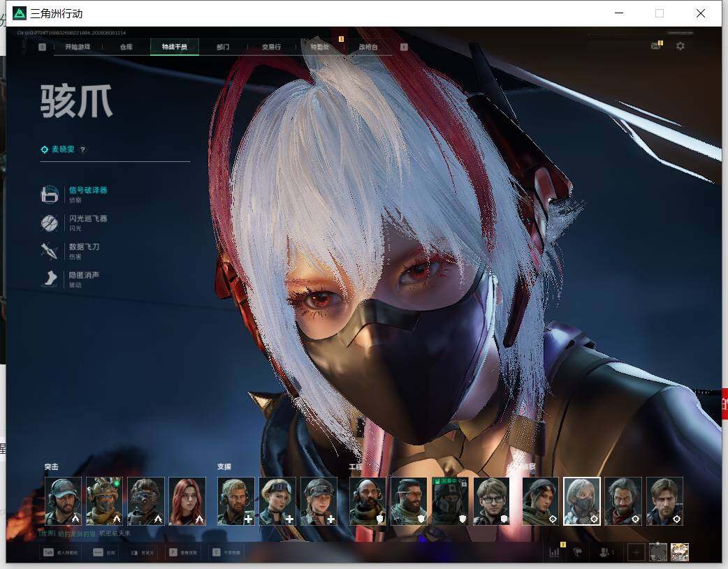
Task: Open the 部门 tab
Action: (x=223, y=47)
